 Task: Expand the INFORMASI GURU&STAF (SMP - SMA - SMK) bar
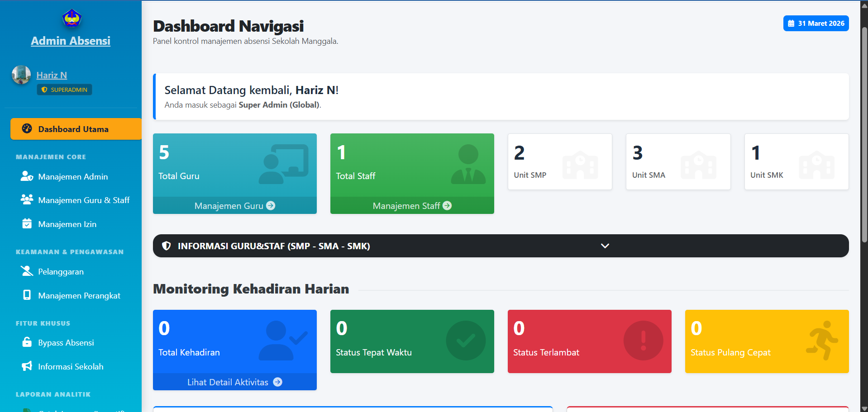coord(362,246)
